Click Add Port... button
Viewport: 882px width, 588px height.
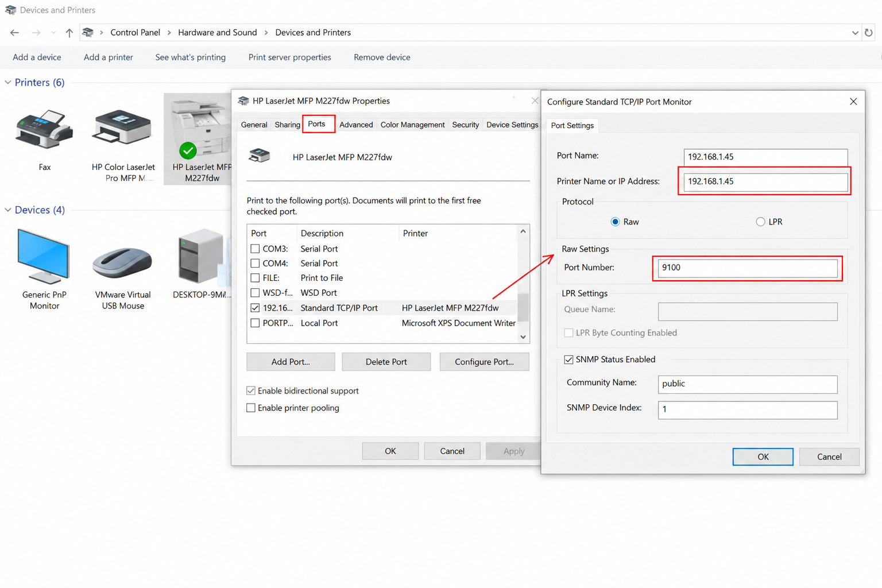pyautogui.click(x=291, y=362)
